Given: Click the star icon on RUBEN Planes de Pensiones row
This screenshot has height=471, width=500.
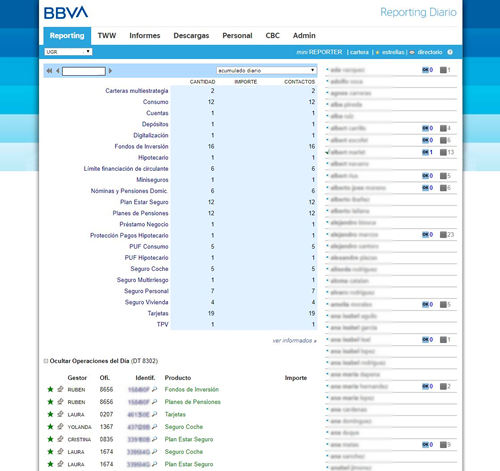Looking at the screenshot, I should tap(50, 402).
